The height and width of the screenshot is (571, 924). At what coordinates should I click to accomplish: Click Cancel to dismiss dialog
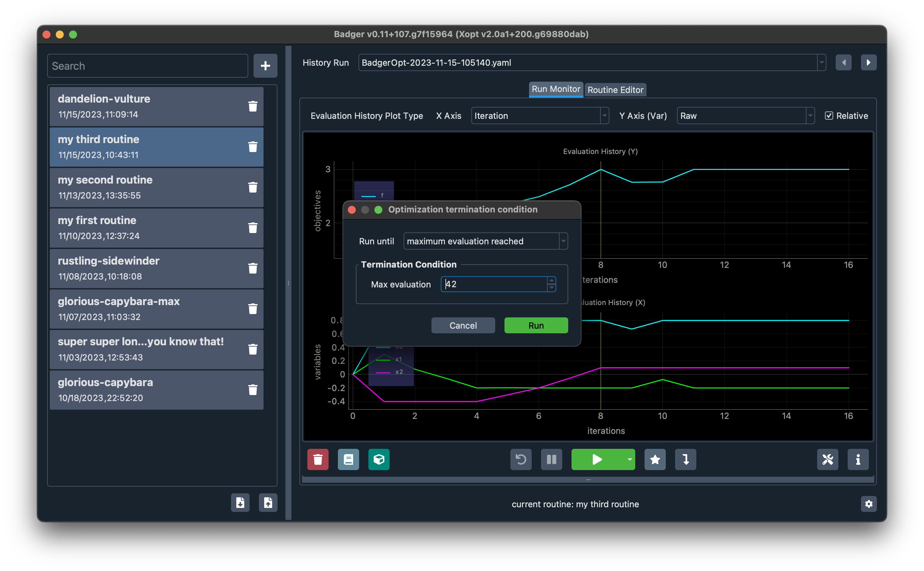(x=461, y=325)
